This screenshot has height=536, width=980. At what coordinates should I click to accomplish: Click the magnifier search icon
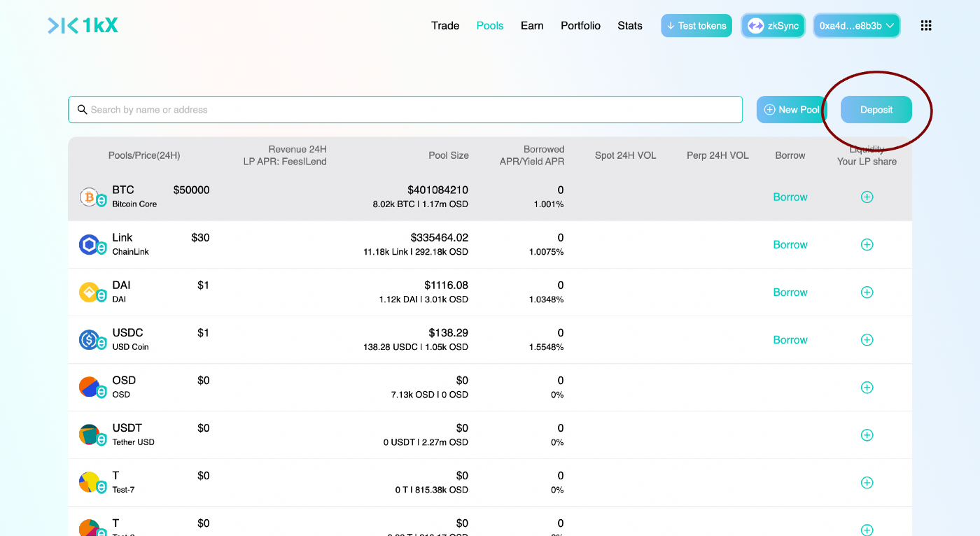pyautogui.click(x=83, y=110)
